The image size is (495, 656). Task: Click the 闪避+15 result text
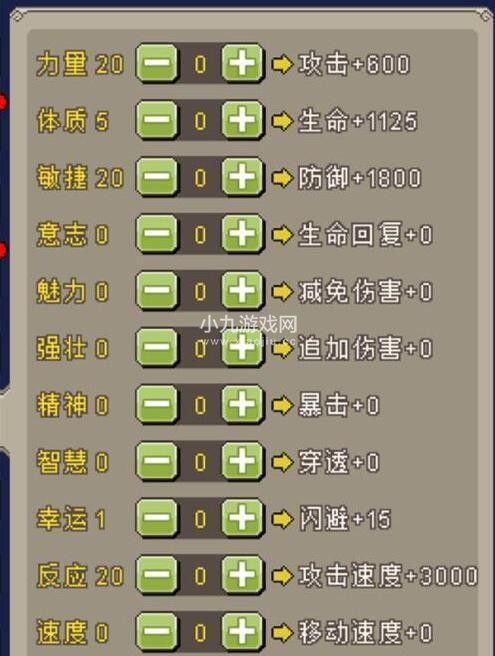coord(345,519)
